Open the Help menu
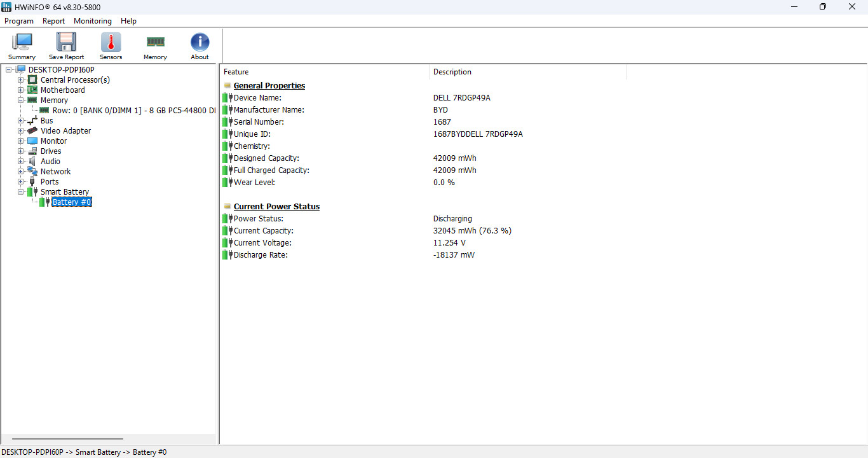The width and height of the screenshot is (868, 458). 128,21
